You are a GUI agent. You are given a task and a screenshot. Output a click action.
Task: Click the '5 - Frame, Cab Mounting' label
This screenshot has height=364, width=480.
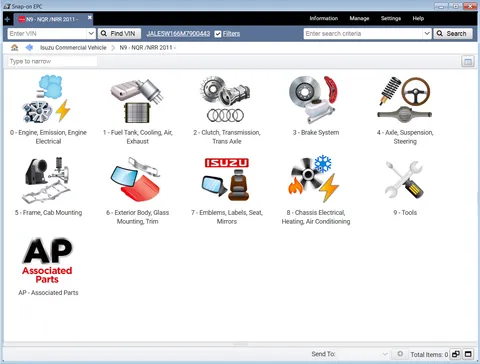pos(48,213)
